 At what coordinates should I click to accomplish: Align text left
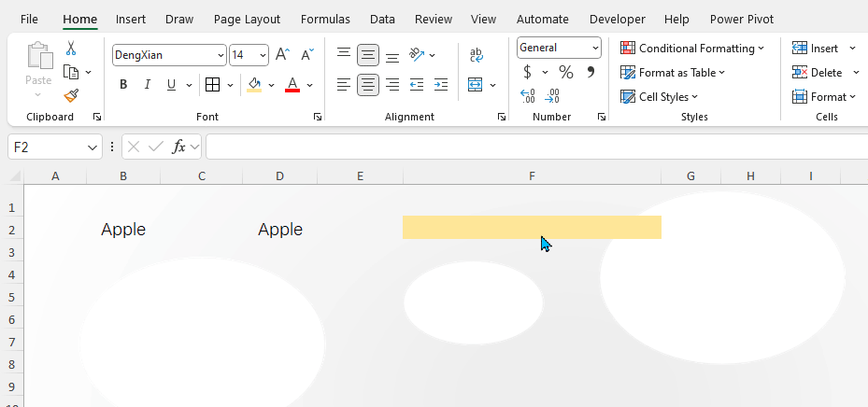344,85
